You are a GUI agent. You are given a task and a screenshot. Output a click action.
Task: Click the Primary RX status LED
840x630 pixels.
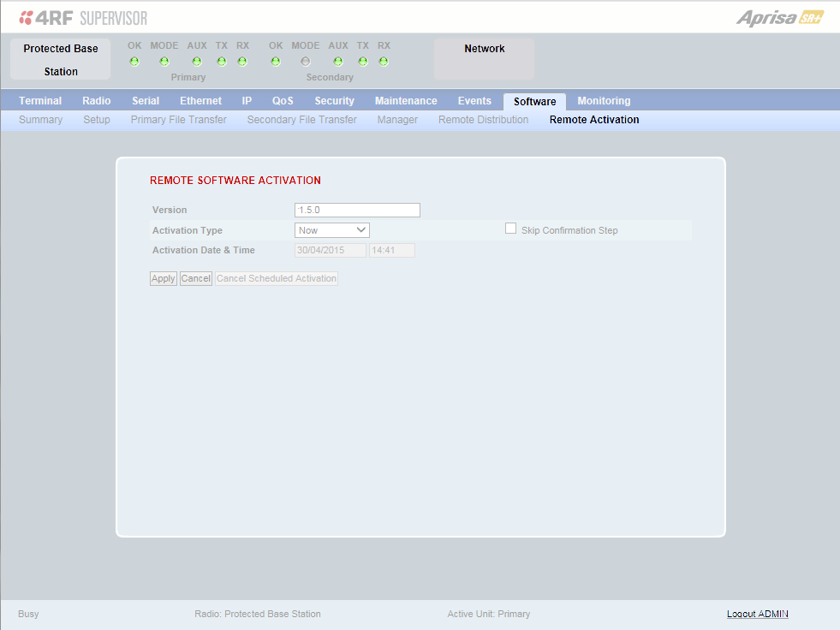pyautogui.click(x=242, y=62)
